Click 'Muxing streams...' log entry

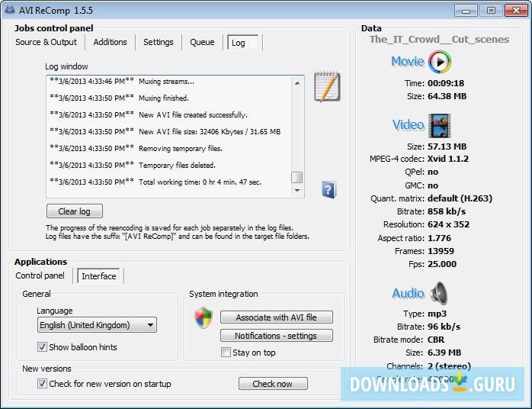pos(122,82)
